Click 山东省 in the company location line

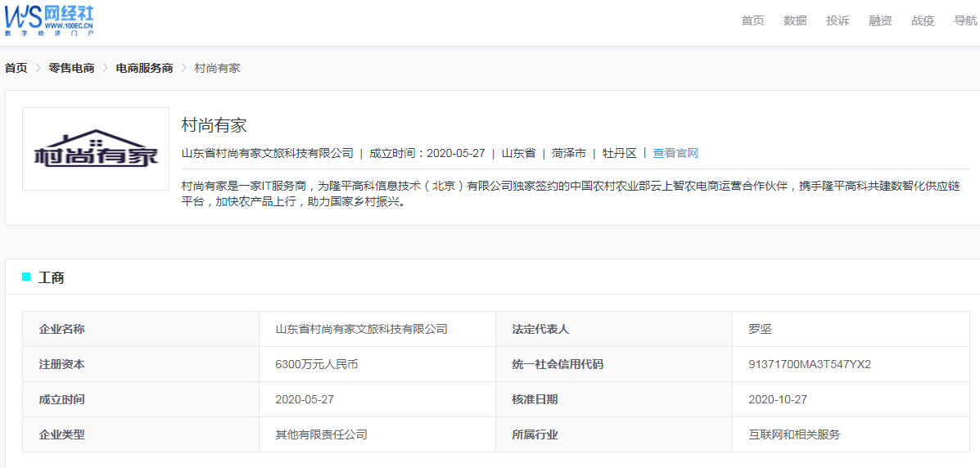click(518, 153)
